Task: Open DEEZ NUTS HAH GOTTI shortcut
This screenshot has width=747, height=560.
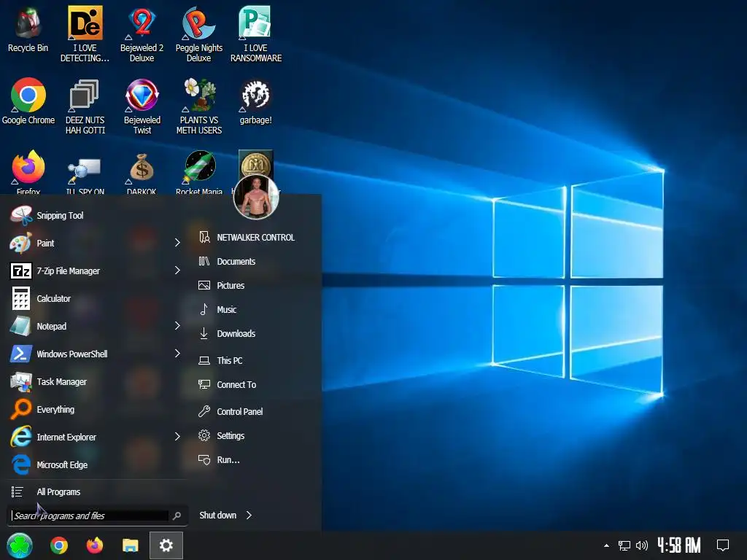Action: click(85, 106)
